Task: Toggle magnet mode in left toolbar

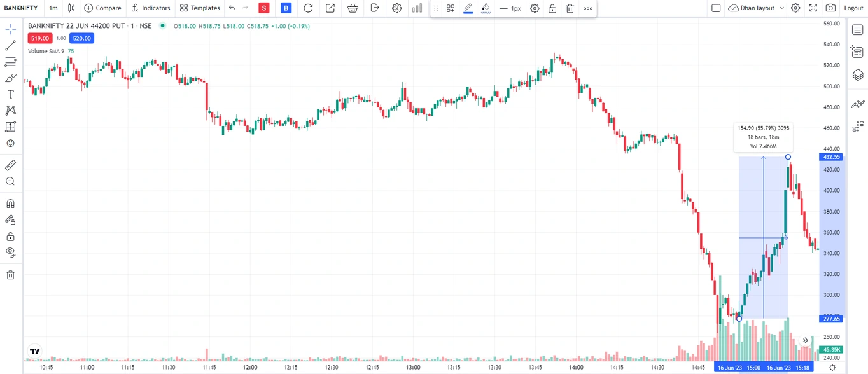Action: point(10,204)
